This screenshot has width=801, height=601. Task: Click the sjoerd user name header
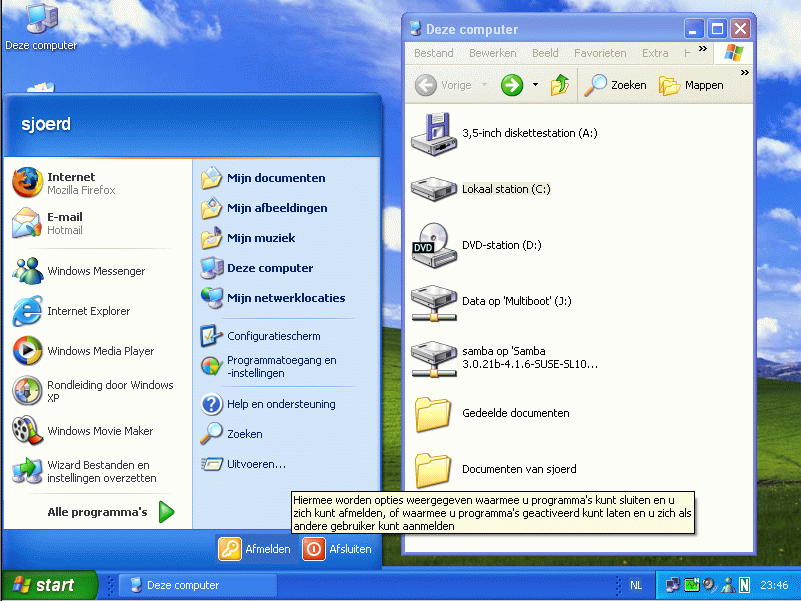point(46,124)
